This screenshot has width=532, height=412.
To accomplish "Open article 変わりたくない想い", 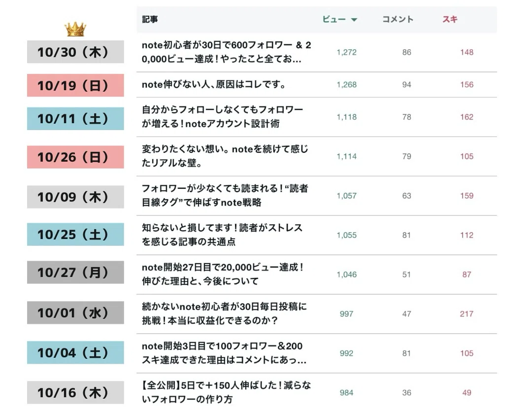I will pos(225,156).
